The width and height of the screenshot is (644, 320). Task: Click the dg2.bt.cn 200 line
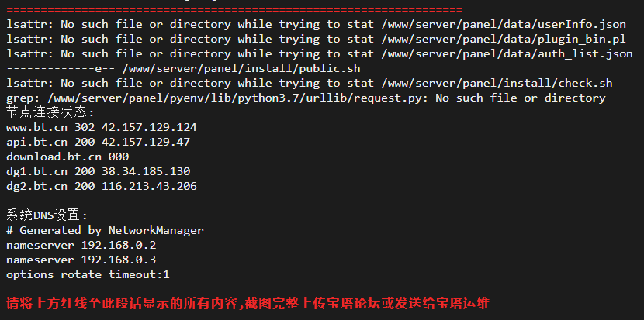point(102,186)
